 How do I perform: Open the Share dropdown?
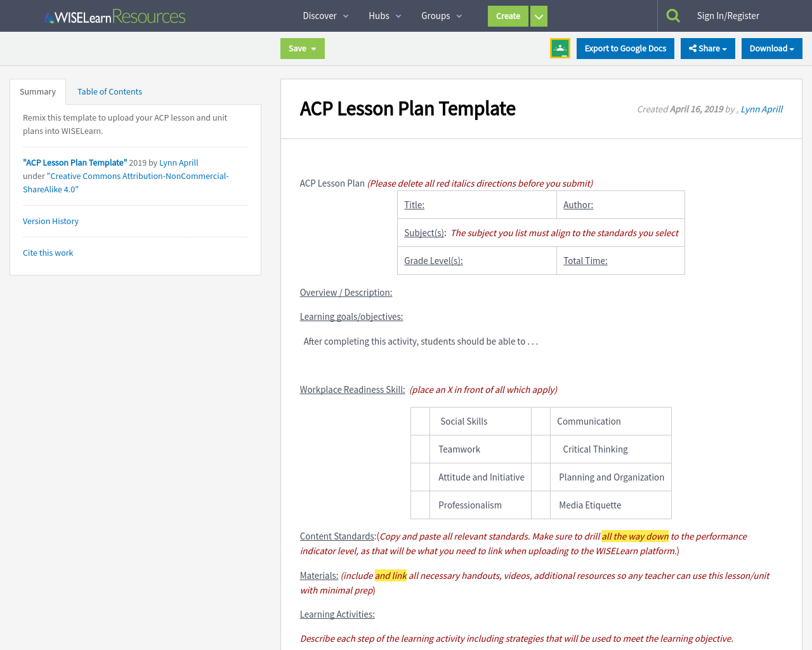tap(707, 48)
